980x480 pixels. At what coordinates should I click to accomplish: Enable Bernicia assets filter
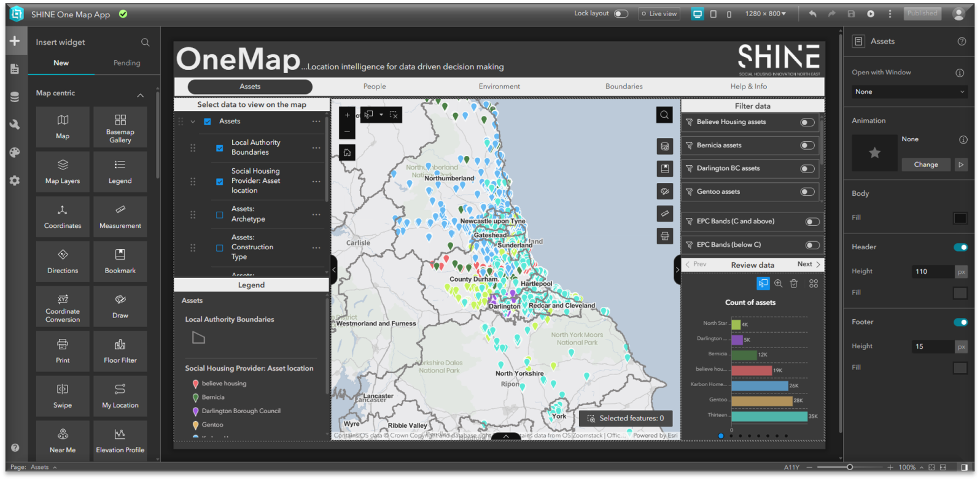point(807,145)
